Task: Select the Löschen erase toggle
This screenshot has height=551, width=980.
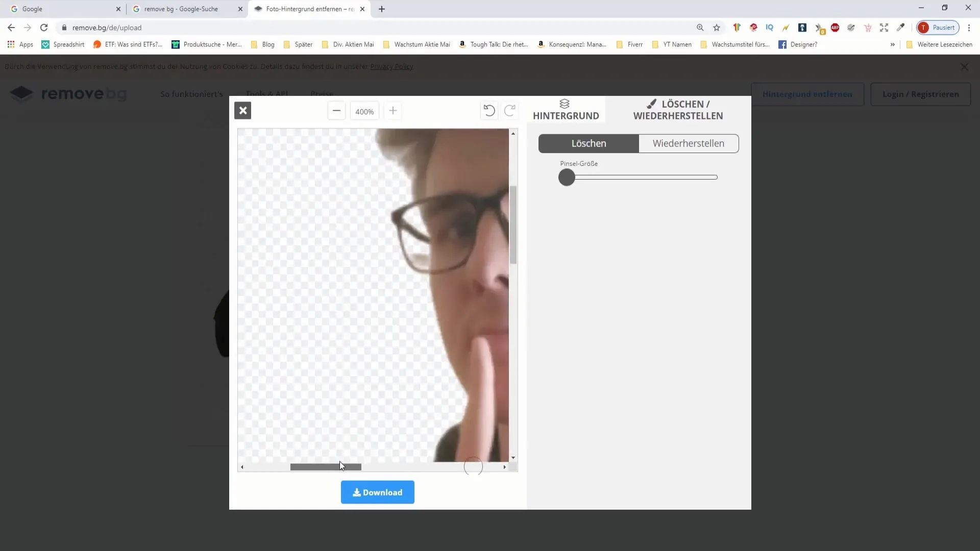Action: click(589, 143)
